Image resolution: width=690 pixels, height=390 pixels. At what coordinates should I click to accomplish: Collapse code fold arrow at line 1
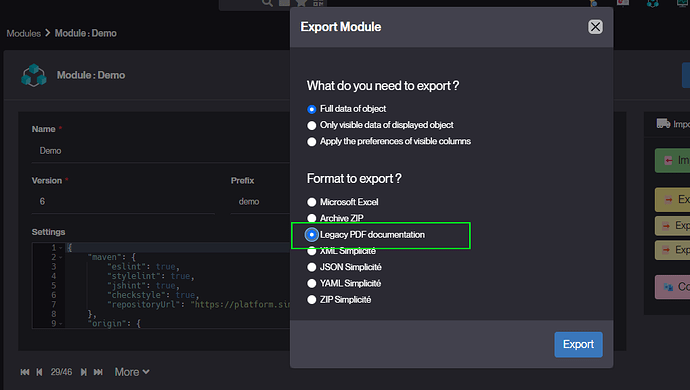click(61, 248)
